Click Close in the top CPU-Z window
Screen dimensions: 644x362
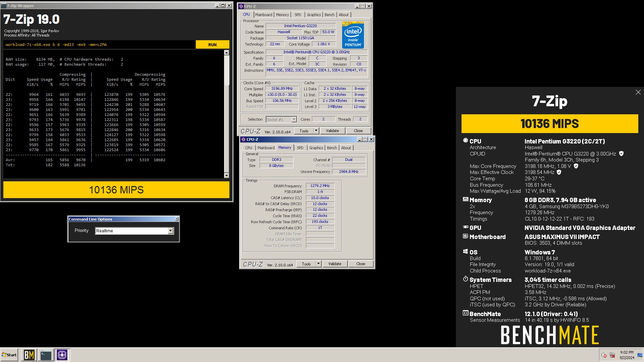click(x=358, y=131)
